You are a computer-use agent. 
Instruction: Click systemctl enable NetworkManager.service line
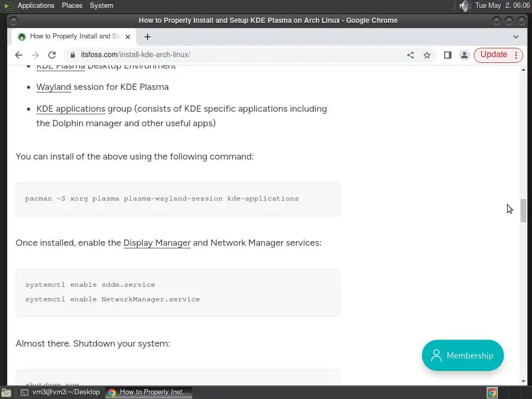113,299
